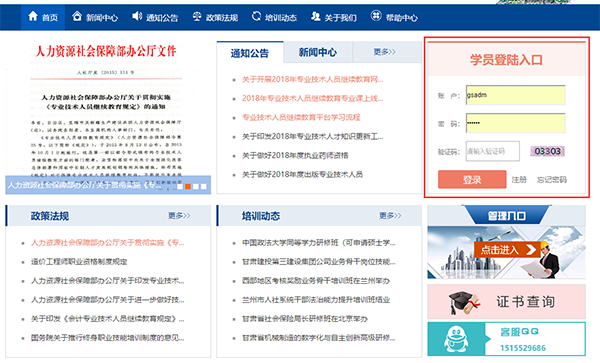Select the last white carousel indicator dot

(204, 186)
